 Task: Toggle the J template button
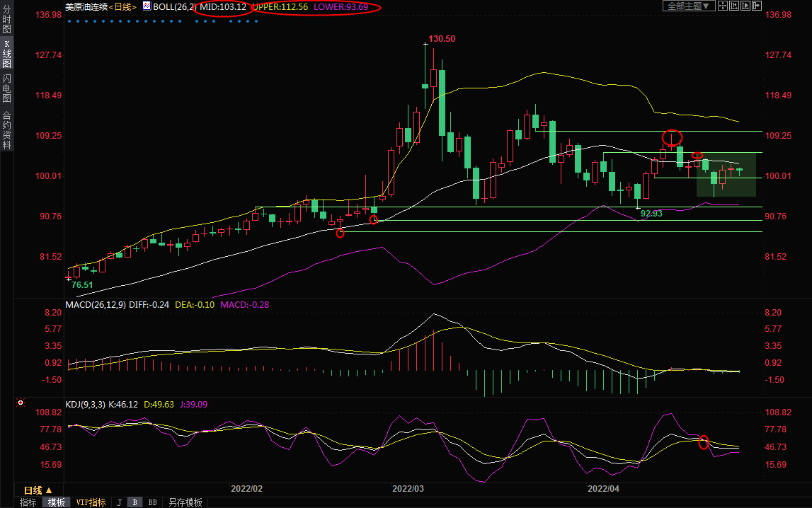(119, 502)
